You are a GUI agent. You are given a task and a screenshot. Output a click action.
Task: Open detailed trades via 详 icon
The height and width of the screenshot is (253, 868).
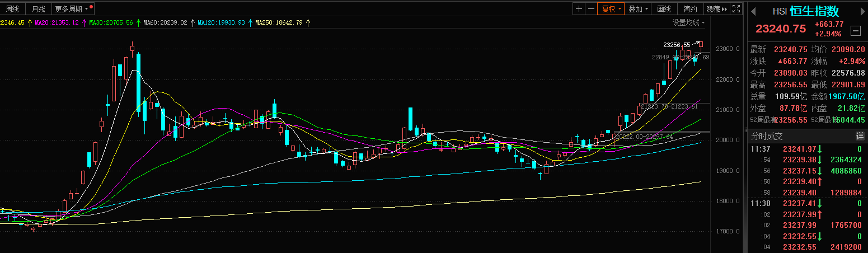[x=860, y=136]
